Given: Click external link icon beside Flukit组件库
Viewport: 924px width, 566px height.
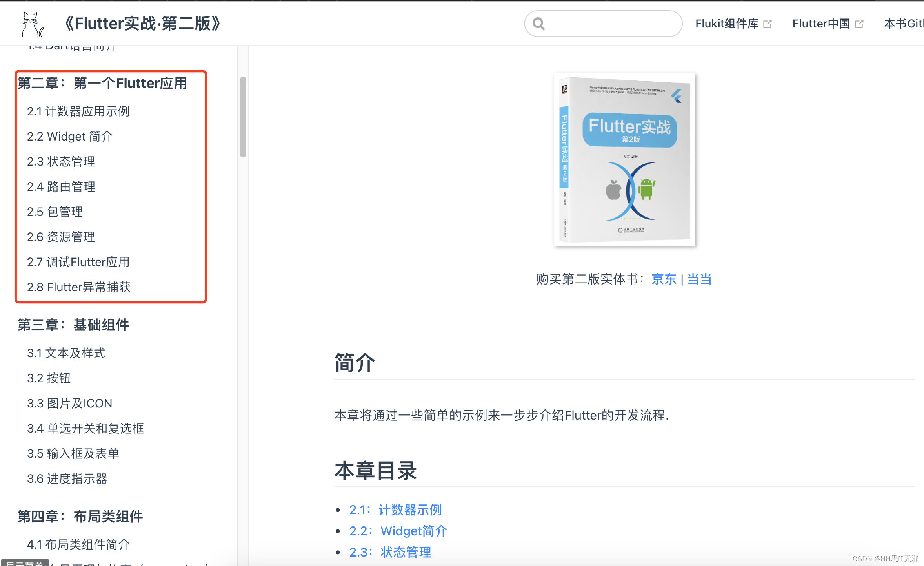Looking at the screenshot, I should pyautogui.click(x=768, y=24).
